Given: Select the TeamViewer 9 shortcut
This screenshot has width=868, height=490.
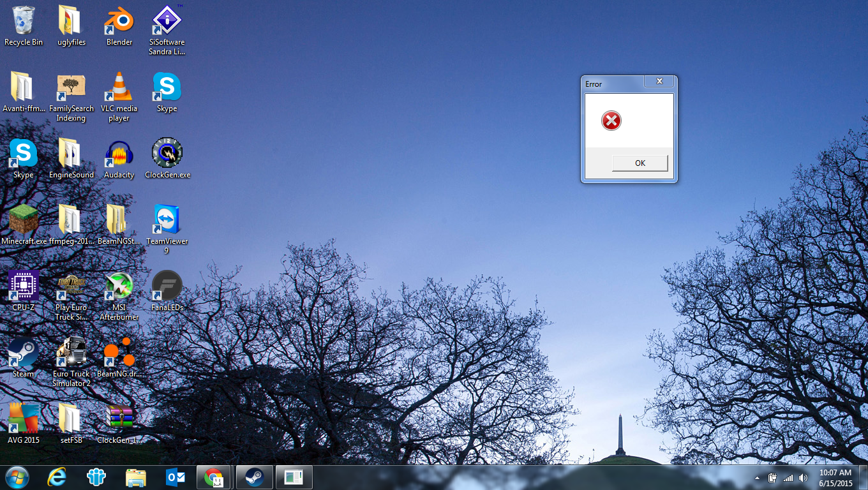Looking at the screenshot, I should pos(167,230).
